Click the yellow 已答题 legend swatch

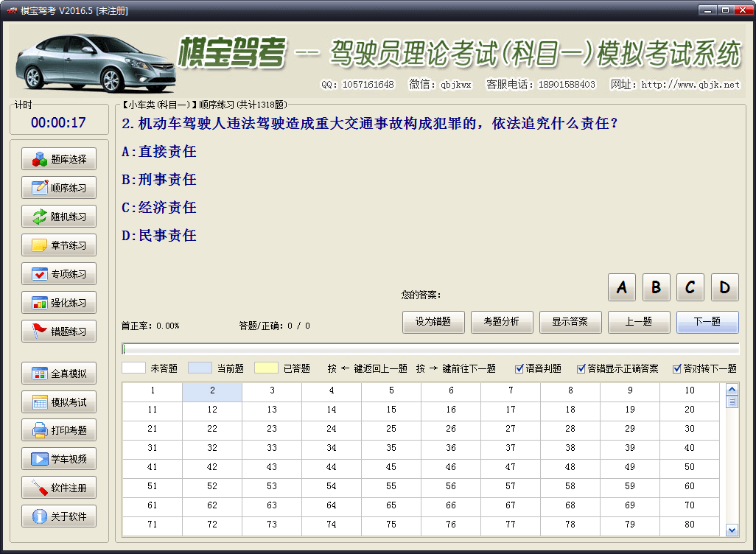click(x=266, y=368)
